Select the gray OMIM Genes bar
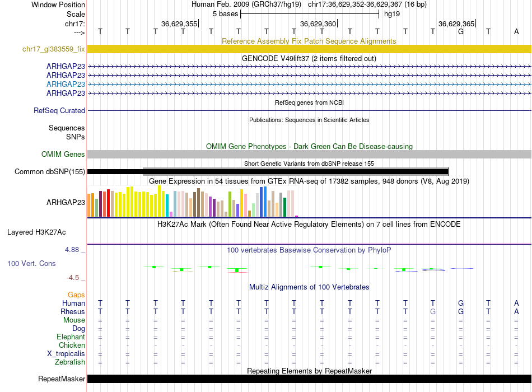 click(309, 154)
